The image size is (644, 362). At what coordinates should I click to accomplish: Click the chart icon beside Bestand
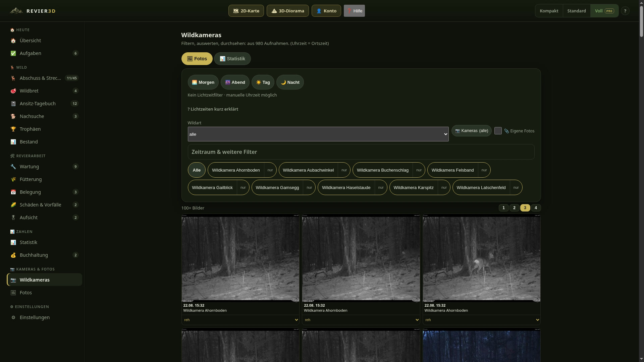tap(13, 142)
